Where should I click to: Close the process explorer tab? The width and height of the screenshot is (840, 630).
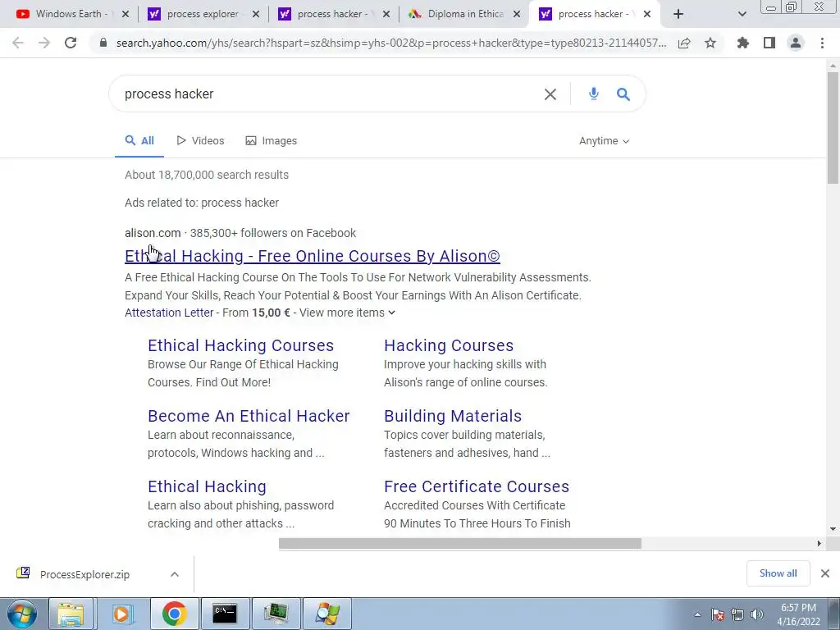256,14
